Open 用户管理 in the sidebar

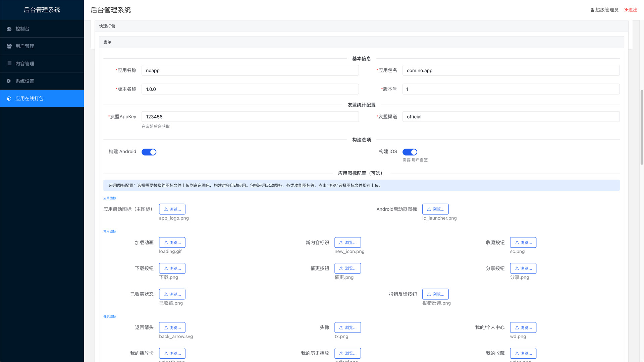coord(24,46)
